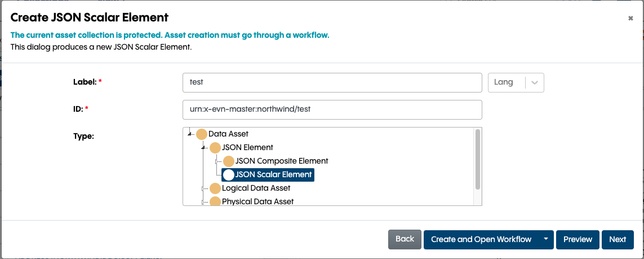Expand the JSON Composite Element node
This screenshot has width=644, height=259.
pos(217,161)
